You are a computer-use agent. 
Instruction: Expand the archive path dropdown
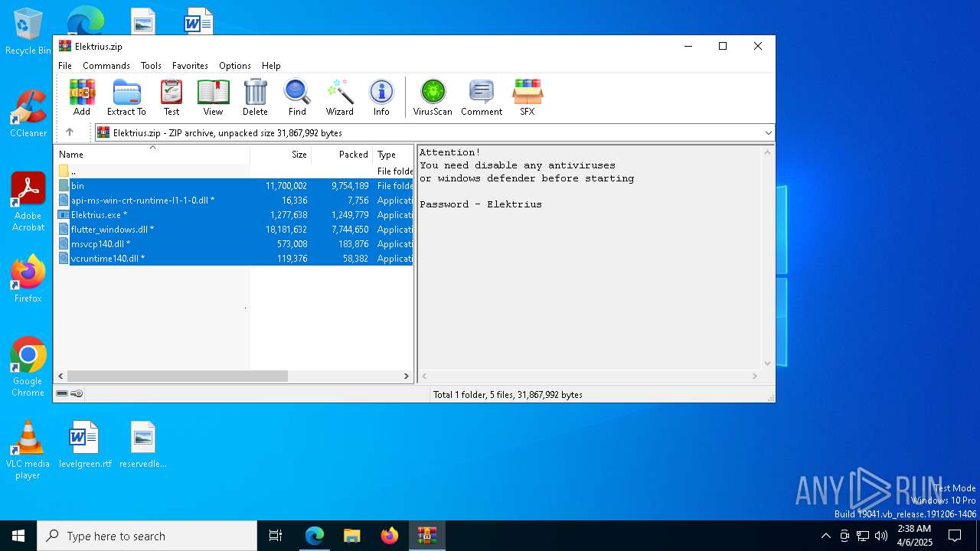coord(768,133)
